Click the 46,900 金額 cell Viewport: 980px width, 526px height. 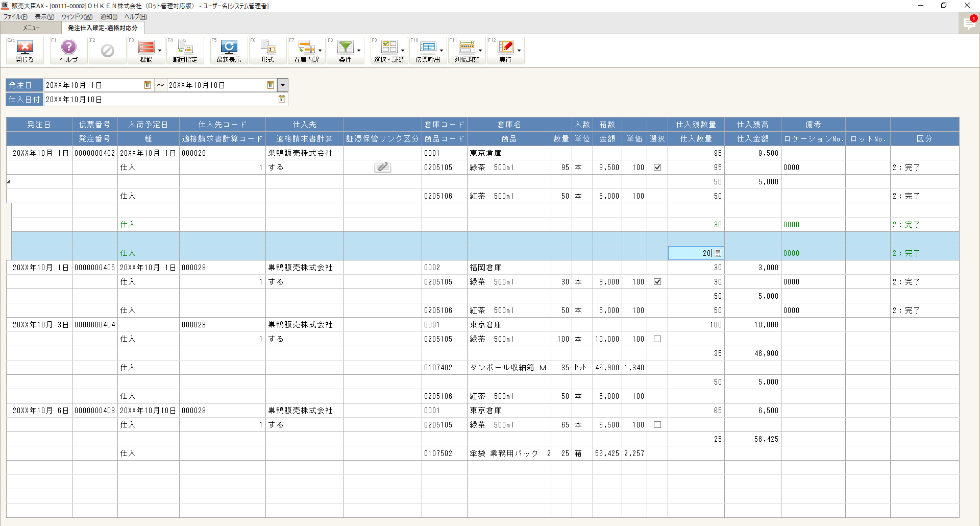pyautogui.click(x=607, y=367)
